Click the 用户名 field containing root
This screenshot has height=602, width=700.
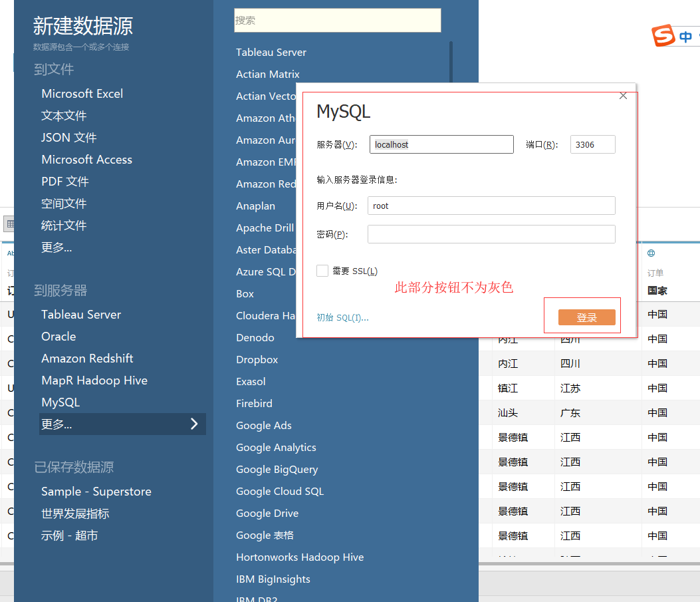click(x=491, y=206)
